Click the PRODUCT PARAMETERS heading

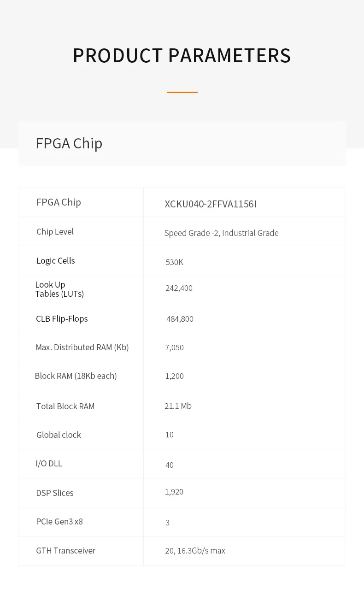click(x=182, y=56)
